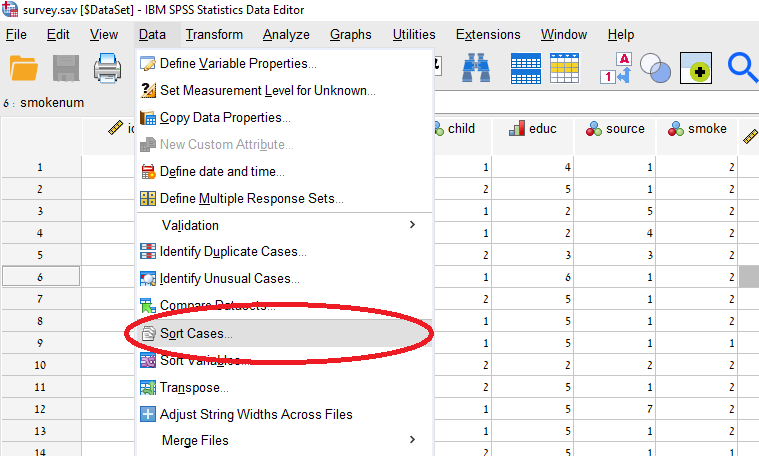Select Sort Cases from Data menu
The height and width of the screenshot is (456, 759).
[196, 333]
